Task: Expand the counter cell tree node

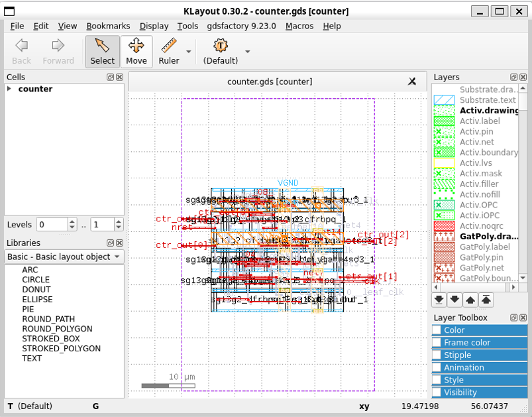Action: click(x=9, y=89)
